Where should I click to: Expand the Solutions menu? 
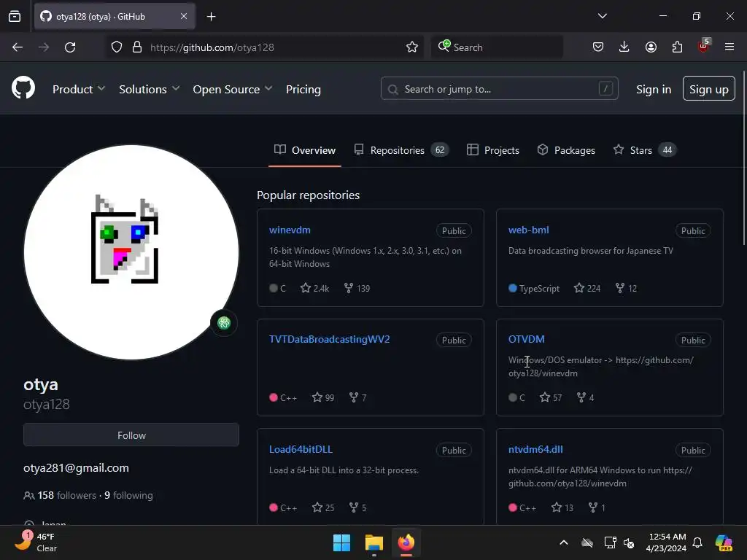[x=149, y=89]
